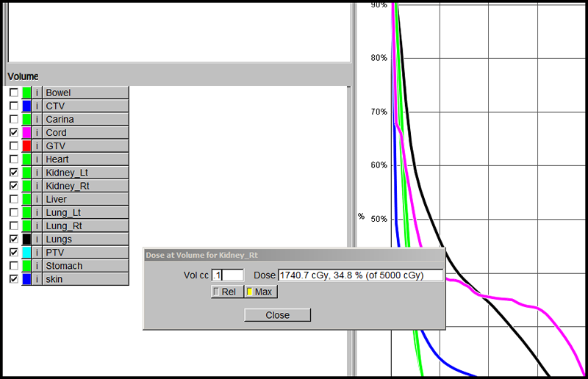Open info 'i' for Kidney_Rt
588x379 pixels.
[x=37, y=186]
